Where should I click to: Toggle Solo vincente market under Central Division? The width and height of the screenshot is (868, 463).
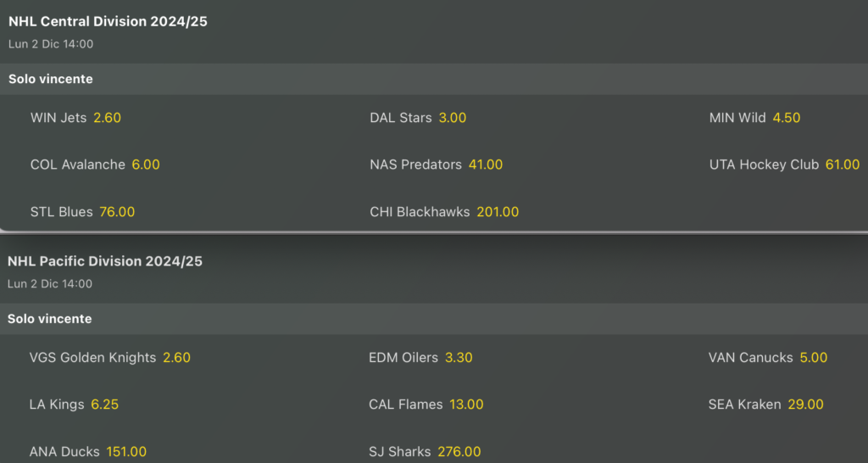pyautogui.click(x=51, y=79)
